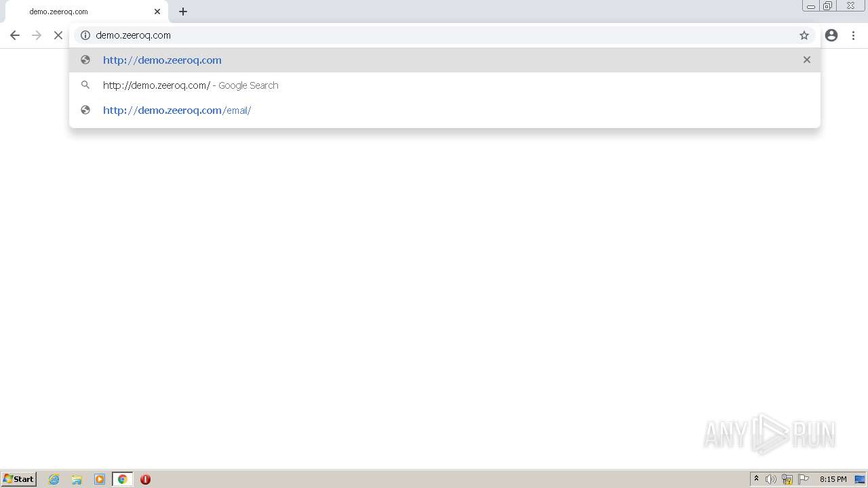The image size is (868, 488).
Task: Click globe icon of email suggestion
Action: coord(85,110)
